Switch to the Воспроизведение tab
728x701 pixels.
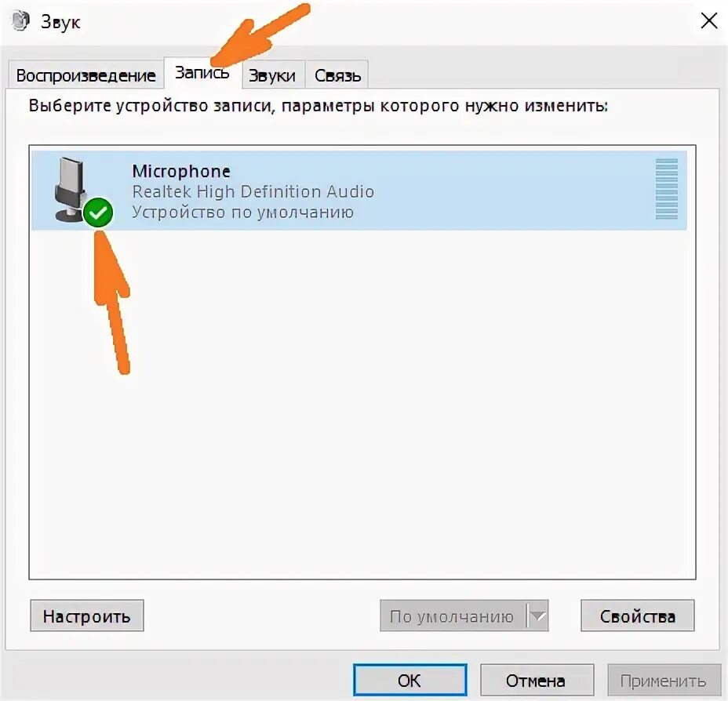86,74
